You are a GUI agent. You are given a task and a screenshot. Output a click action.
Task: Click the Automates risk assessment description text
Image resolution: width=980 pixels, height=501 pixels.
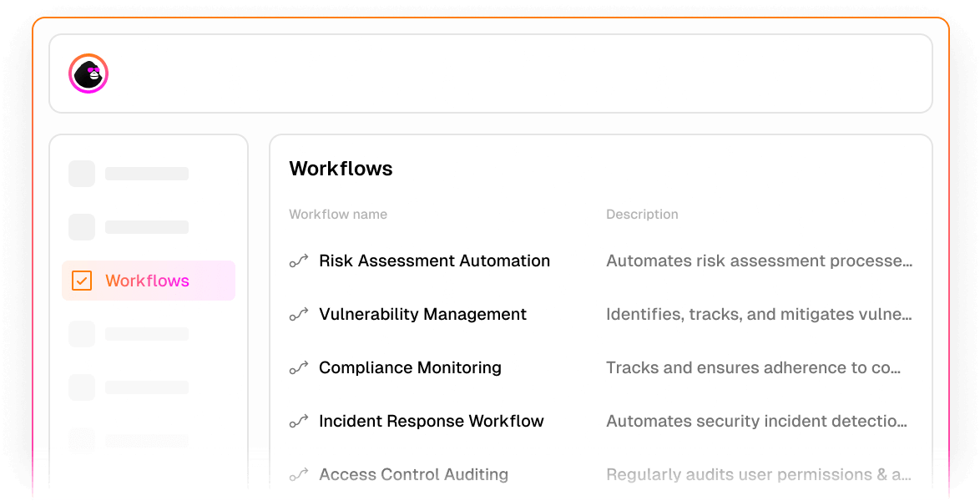tap(760, 261)
